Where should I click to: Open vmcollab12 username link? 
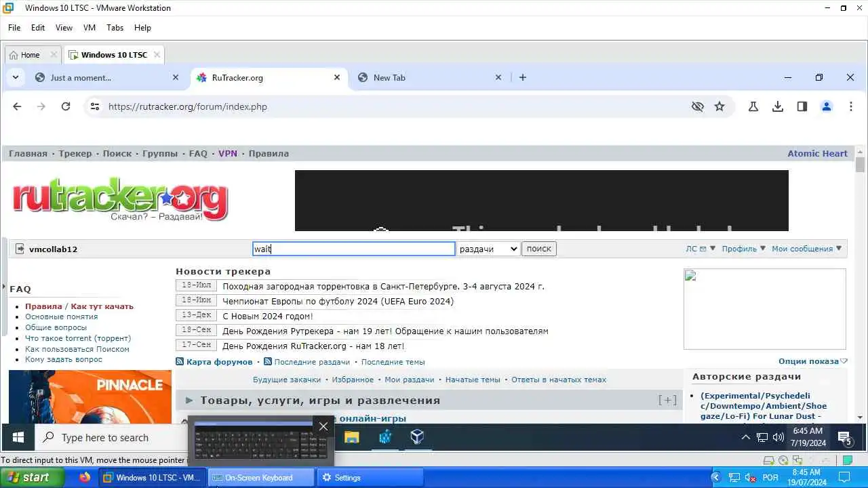click(x=53, y=249)
